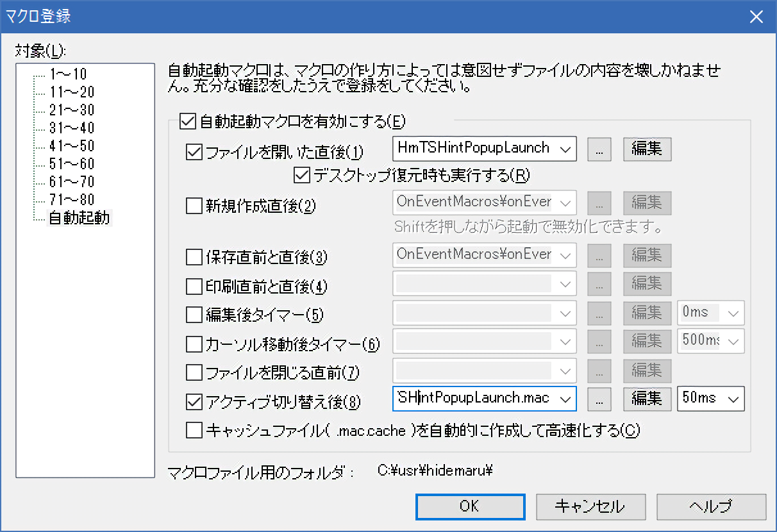777x532 pixels.
Task: Select 41～50 macro range item
Action: (x=71, y=145)
